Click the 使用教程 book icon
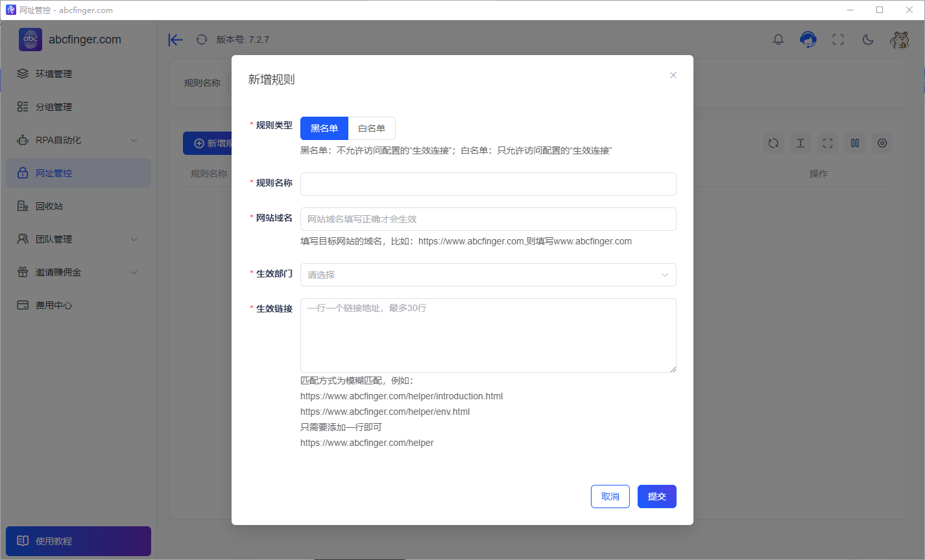The width and height of the screenshot is (925, 560). 23,541
